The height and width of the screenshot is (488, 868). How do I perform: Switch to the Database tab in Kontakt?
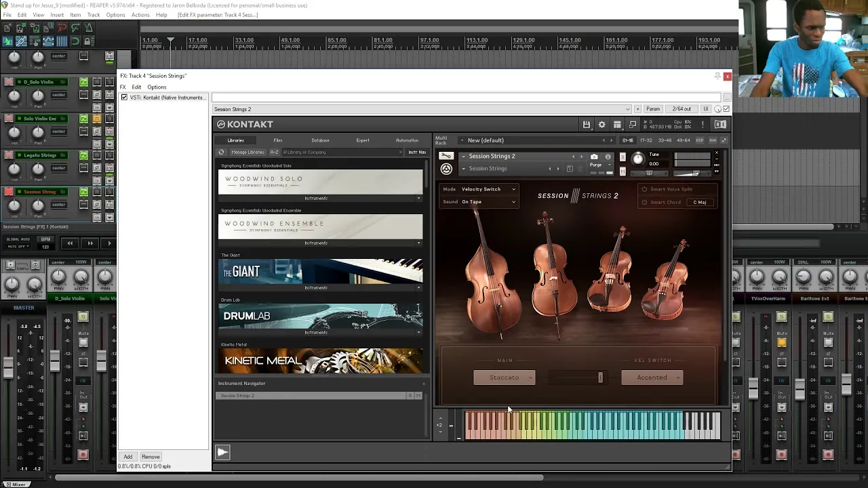click(x=320, y=140)
